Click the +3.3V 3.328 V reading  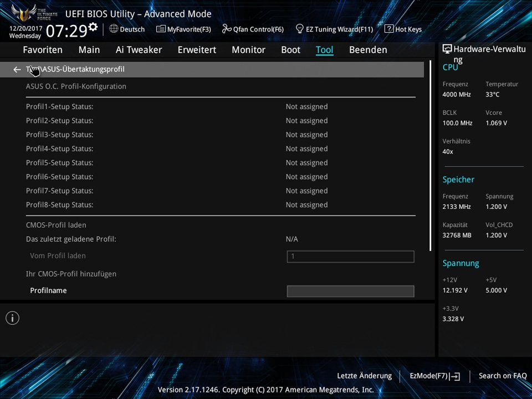point(453,319)
